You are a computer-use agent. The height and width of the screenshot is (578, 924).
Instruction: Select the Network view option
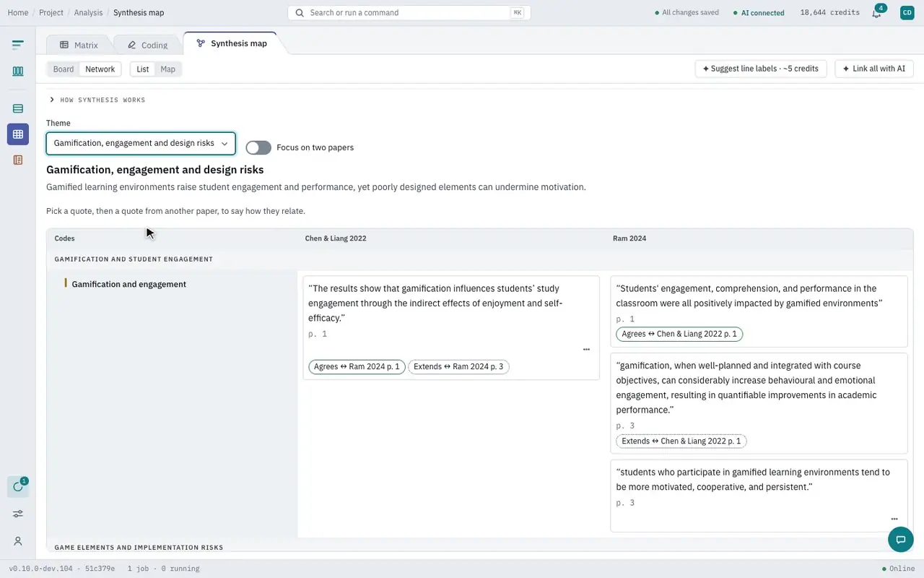click(100, 69)
